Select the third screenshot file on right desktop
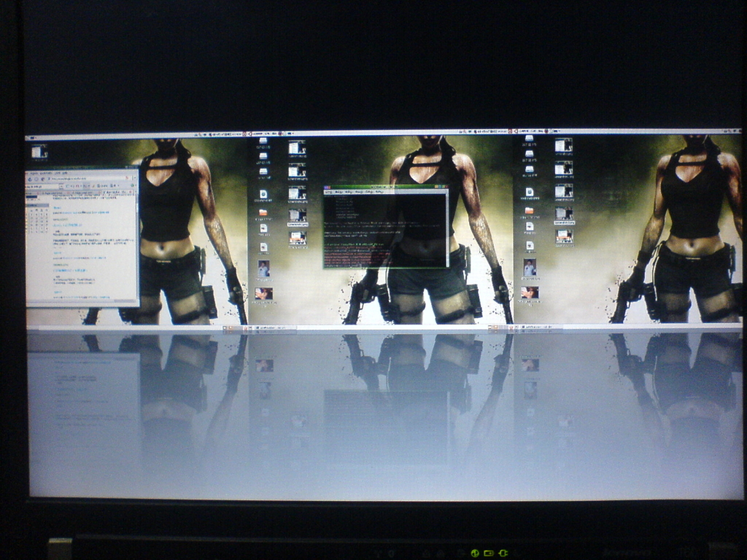Image resolution: width=747 pixels, height=560 pixels. pyautogui.click(x=563, y=190)
